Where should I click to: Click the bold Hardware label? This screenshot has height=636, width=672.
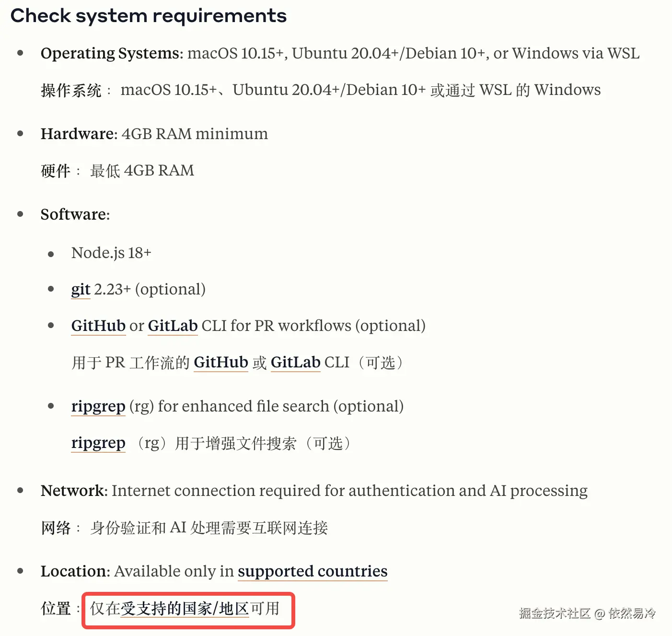pyautogui.click(x=79, y=134)
